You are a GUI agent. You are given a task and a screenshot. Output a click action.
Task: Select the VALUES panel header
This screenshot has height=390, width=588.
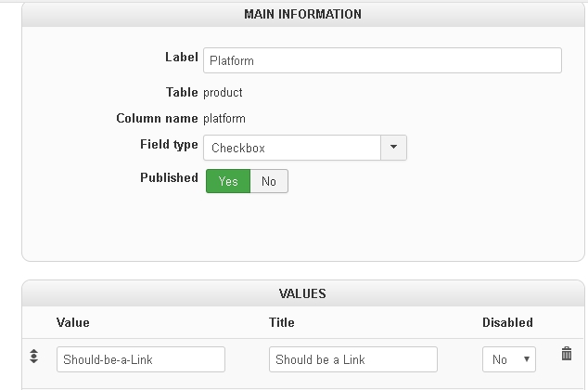point(303,293)
